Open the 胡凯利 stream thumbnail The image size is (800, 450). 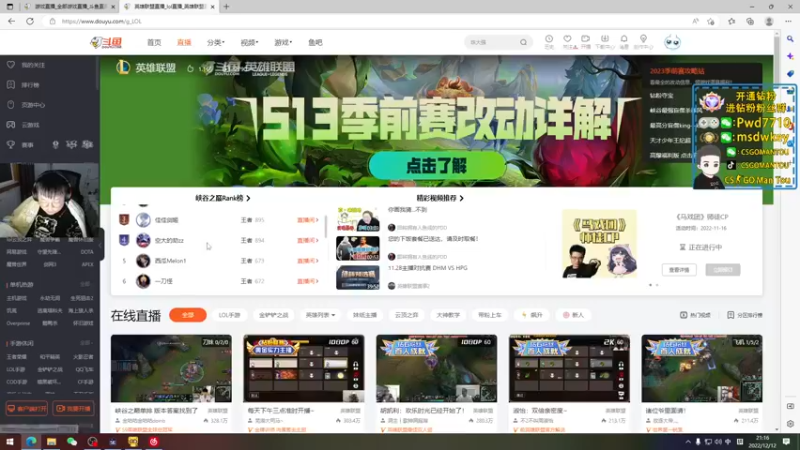pos(436,368)
